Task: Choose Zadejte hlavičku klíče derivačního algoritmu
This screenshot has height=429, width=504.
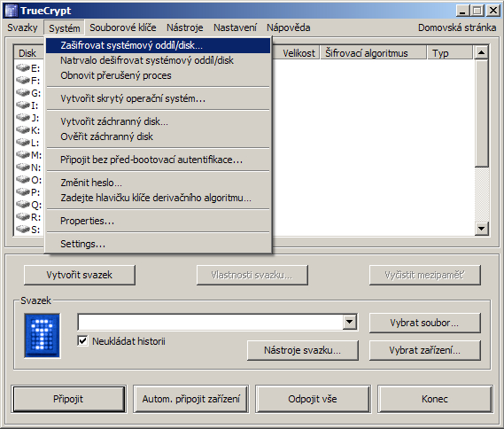Action: pyautogui.click(x=159, y=198)
